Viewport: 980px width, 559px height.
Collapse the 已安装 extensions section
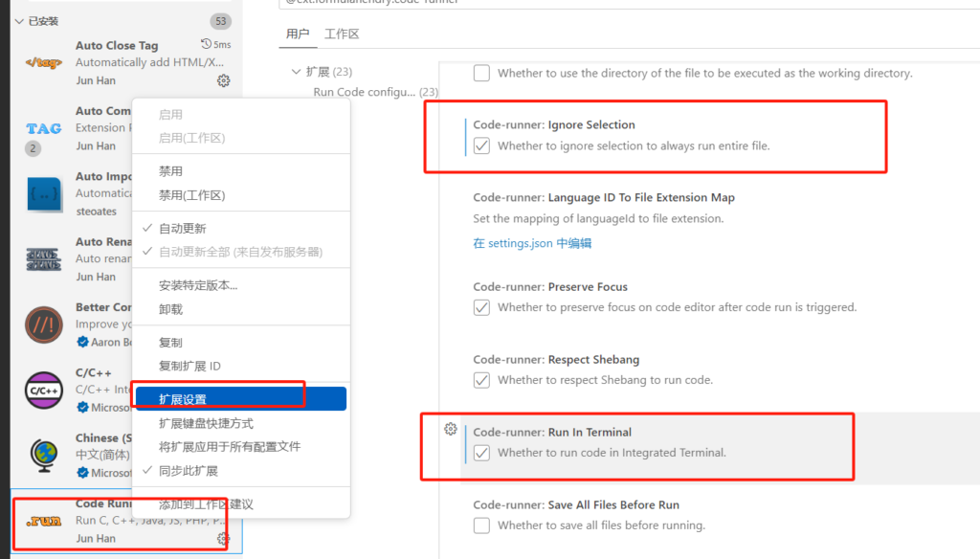19,21
